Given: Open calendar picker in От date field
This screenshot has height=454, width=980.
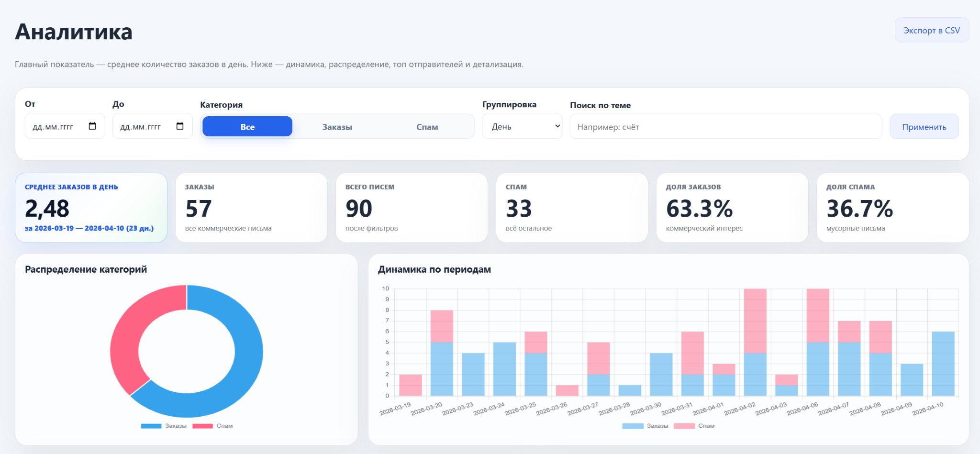Looking at the screenshot, I should 92,126.
